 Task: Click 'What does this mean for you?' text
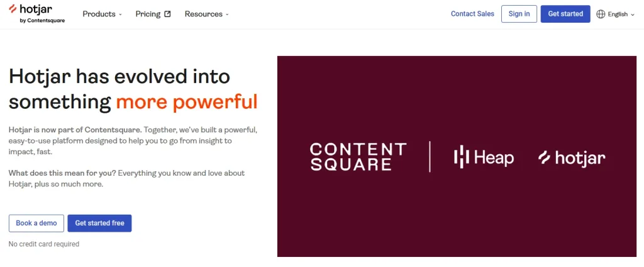(62, 173)
